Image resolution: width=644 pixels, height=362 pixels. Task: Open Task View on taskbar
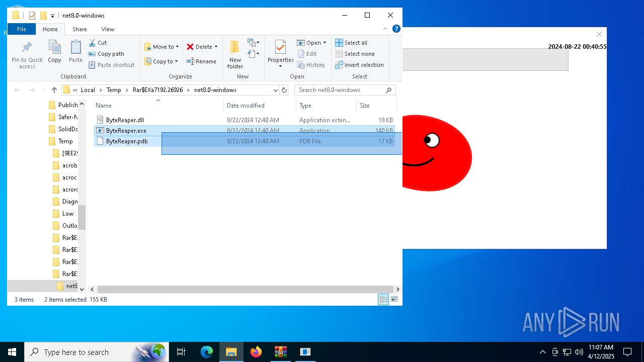tap(181, 352)
